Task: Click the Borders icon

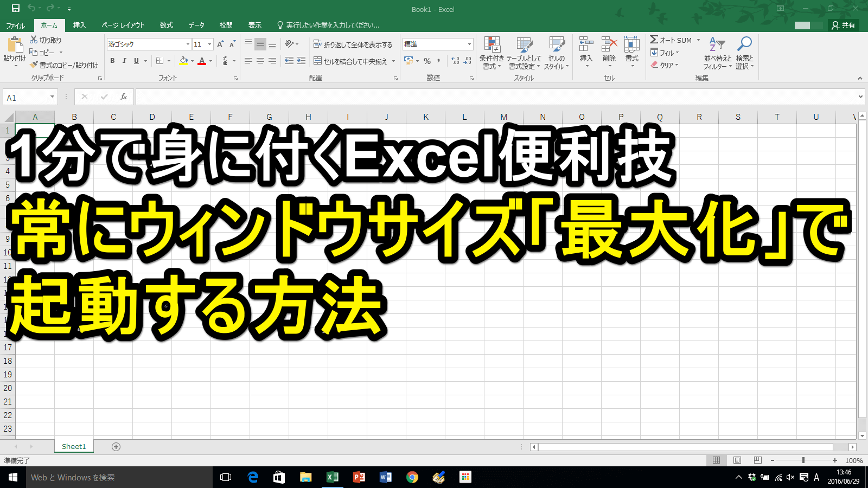Action: 159,61
